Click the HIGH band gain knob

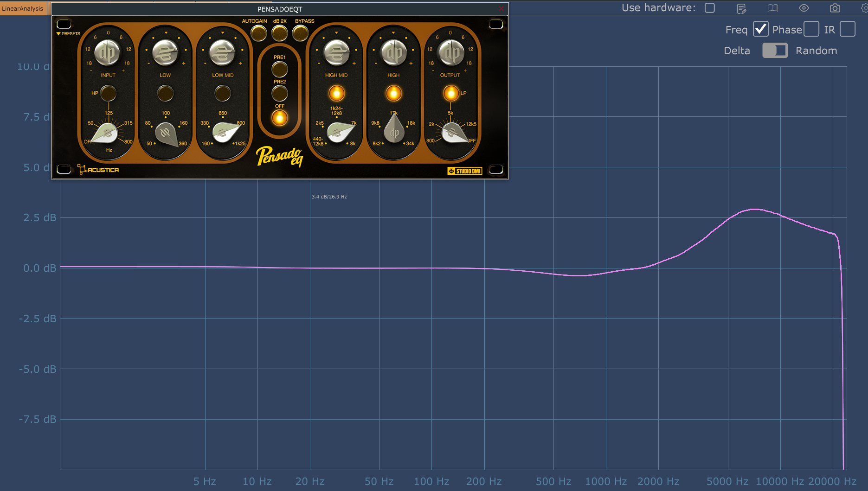393,52
